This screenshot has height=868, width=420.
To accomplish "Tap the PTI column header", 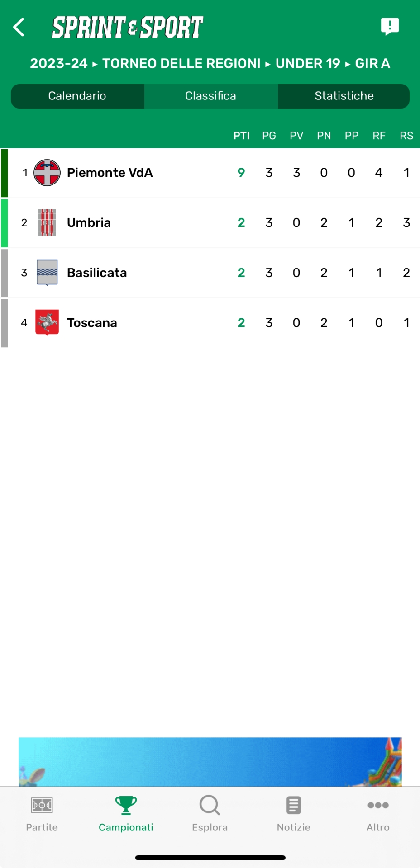I will point(241,136).
